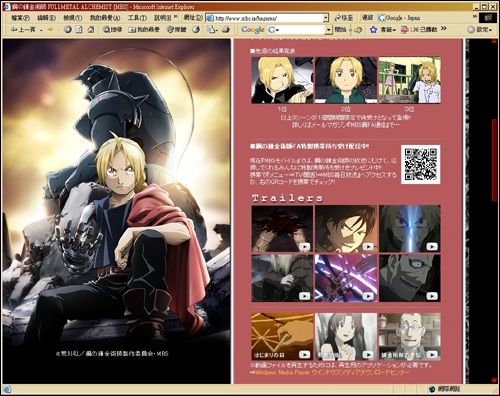The image size is (500, 396).
Task: Play the trailer of man with glasses
Action: pyautogui.click(x=410, y=336)
